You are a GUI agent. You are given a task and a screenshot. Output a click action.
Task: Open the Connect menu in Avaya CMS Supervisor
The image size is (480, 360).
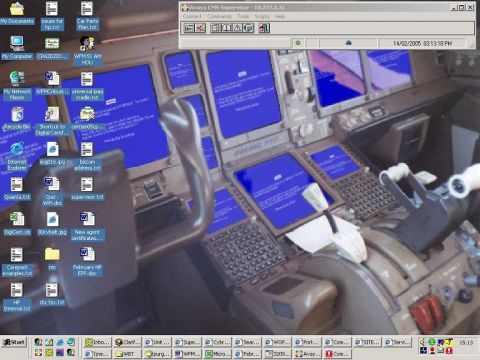tap(192, 16)
